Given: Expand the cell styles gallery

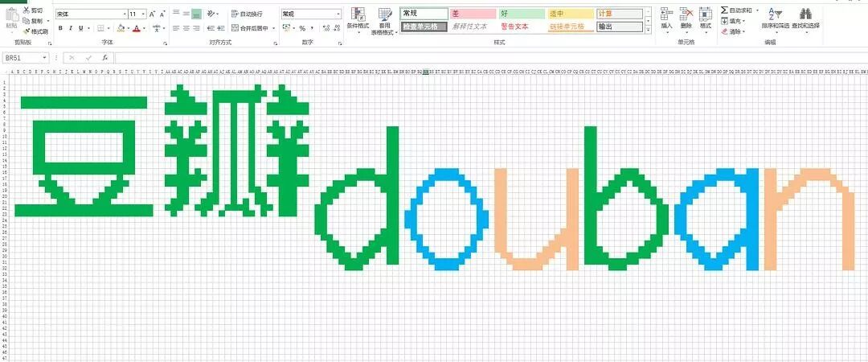Looking at the screenshot, I should tap(649, 30).
